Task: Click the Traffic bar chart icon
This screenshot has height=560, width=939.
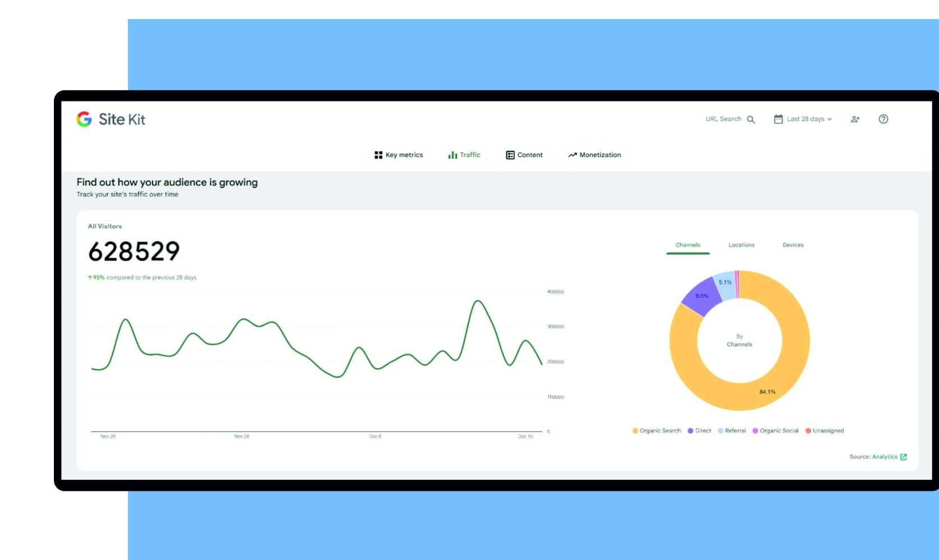Action: (452, 155)
